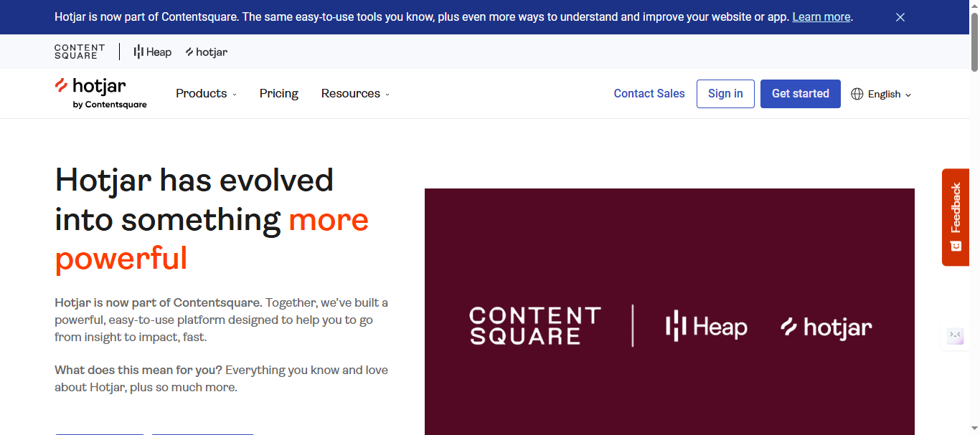Click the Heap logo in the brand bar
Screen dimensions: 980x435
click(x=152, y=52)
